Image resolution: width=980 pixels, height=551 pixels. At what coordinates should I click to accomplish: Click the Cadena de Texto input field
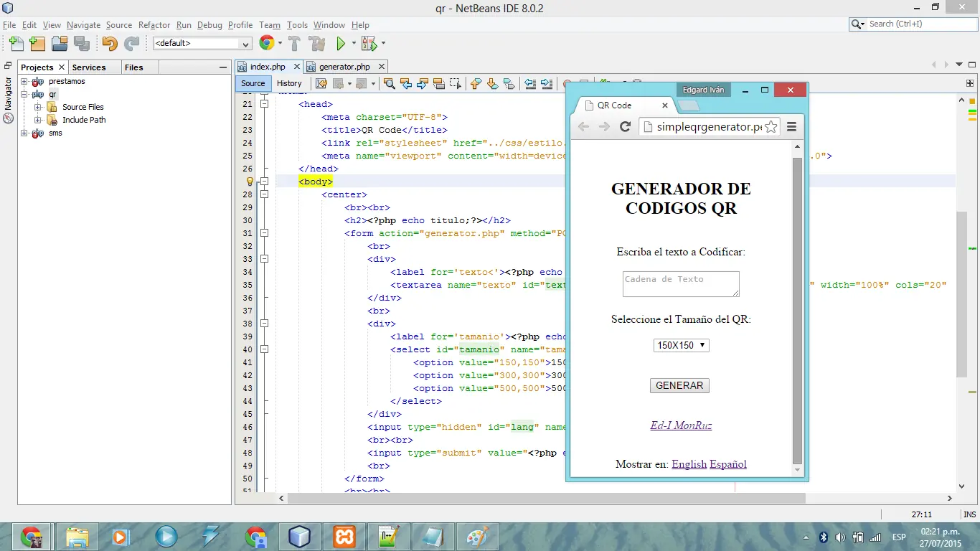(x=680, y=283)
